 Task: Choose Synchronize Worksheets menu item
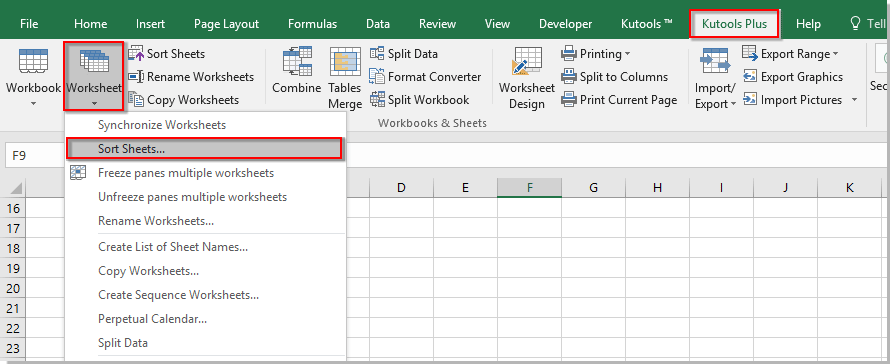tap(205, 125)
